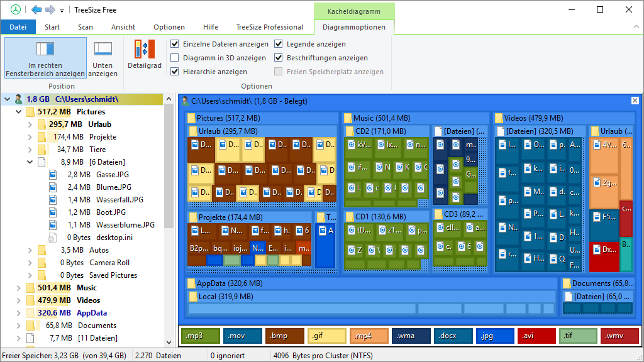This screenshot has height=362, width=644.
Task: Switch to the Scan ribbon tab
Action: coord(86,27)
